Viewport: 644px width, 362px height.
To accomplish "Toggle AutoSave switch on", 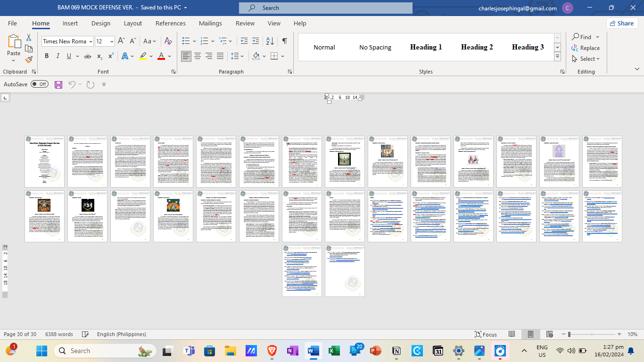I will [40, 84].
